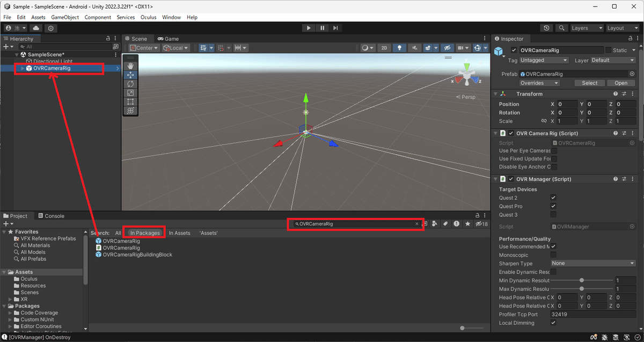Click Prefab object picker circle icon
Image resolution: width=644 pixels, height=342 pixels.
[632, 74]
